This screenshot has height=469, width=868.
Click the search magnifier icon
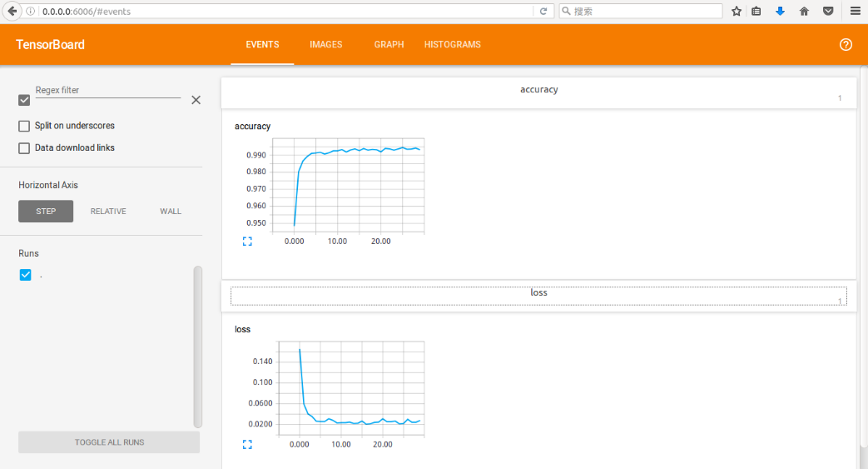click(566, 11)
